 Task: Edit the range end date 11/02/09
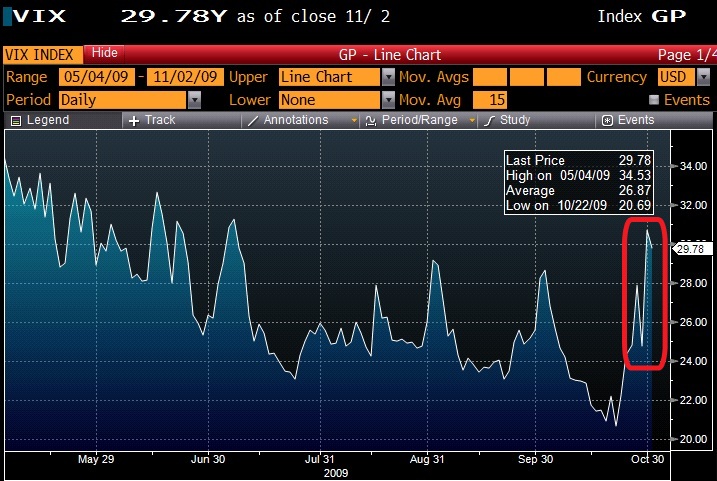tap(184, 77)
